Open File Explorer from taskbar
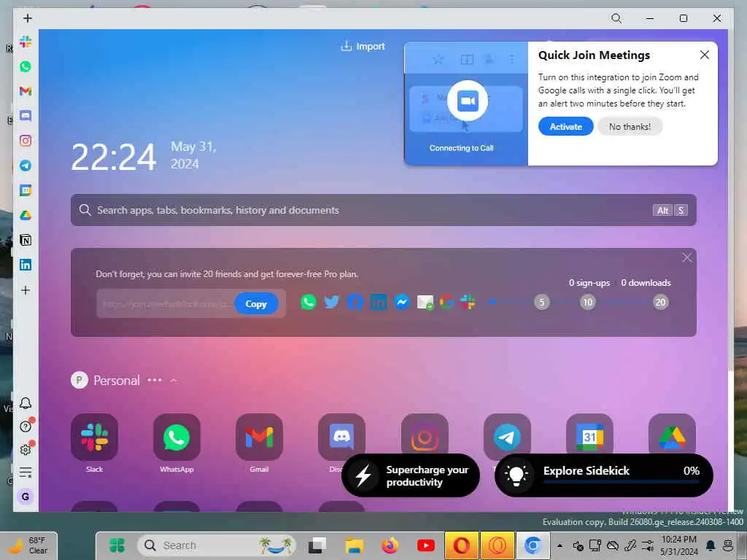This screenshot has height=560, width=747. pos(354,545)
